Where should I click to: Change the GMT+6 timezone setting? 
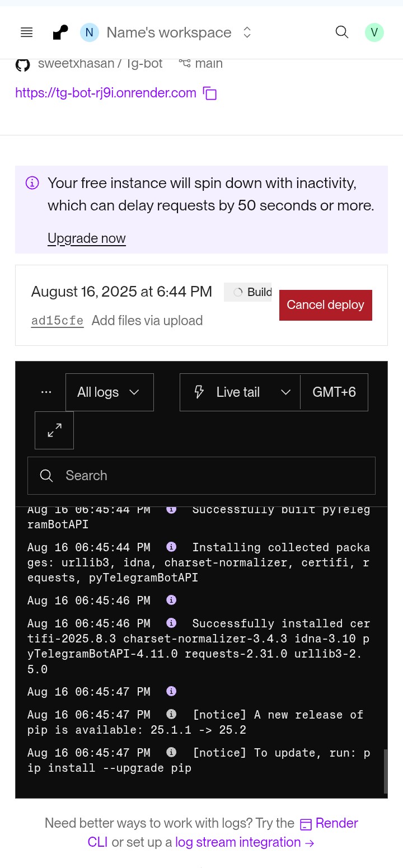coord(334,392)
